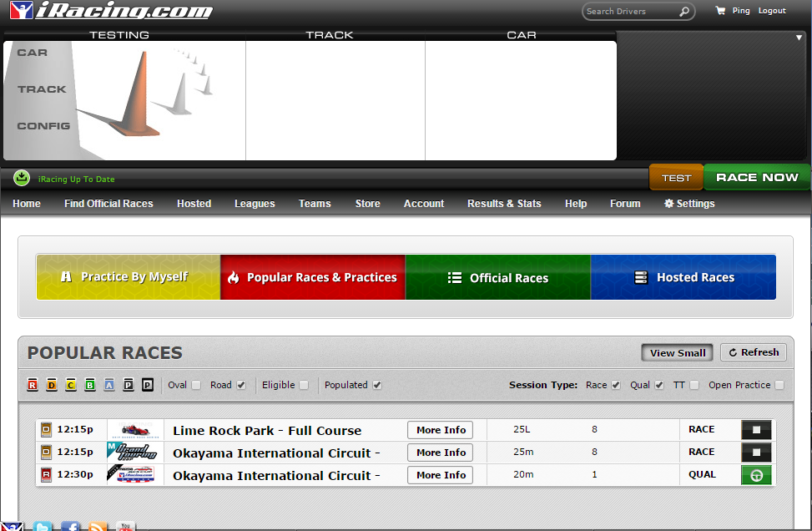The height and width of the screenshot is (531, 812).
Task: Open the Facebook icon in footer
Action: 70,526
